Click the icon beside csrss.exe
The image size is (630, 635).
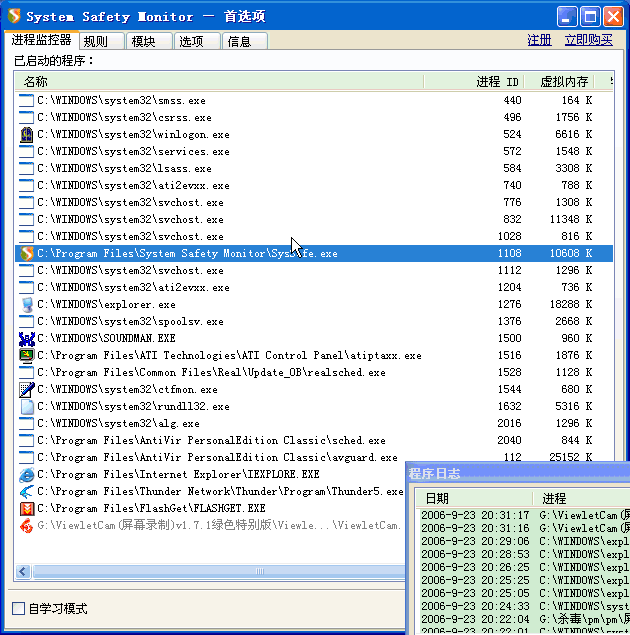coord(26,117)
